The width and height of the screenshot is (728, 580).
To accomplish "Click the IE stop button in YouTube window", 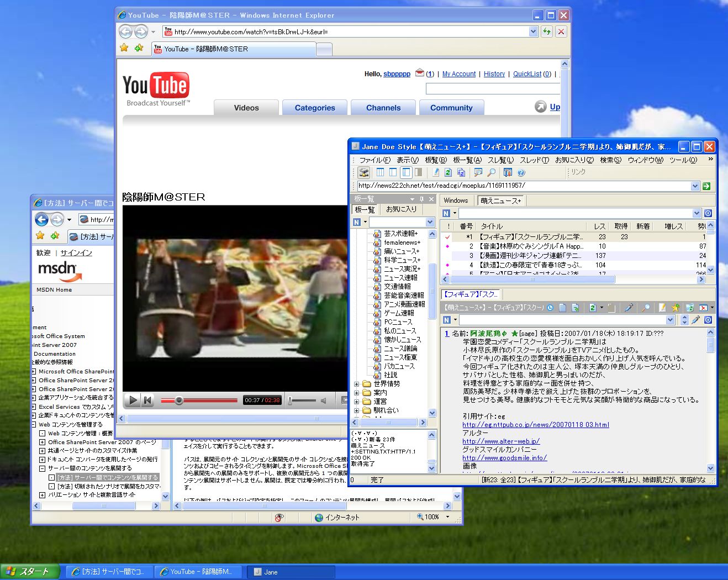I will click(561, 31).
